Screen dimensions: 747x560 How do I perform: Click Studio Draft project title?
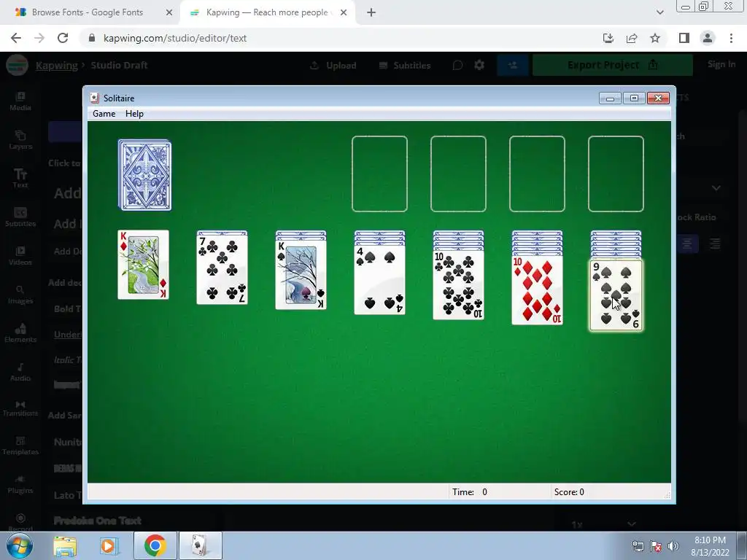[x=119, y=65]
